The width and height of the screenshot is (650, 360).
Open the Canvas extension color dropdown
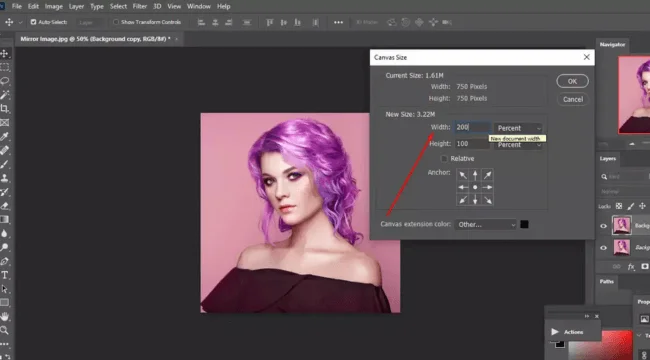[486, 224]
